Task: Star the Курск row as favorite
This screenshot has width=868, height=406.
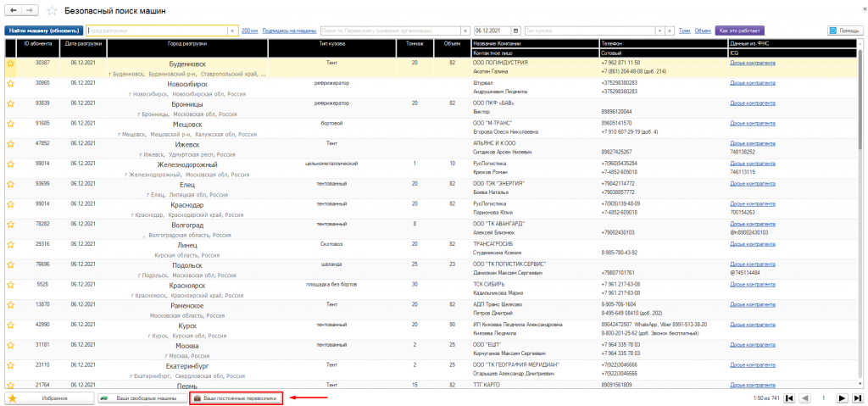Action: tap(10, 325)
